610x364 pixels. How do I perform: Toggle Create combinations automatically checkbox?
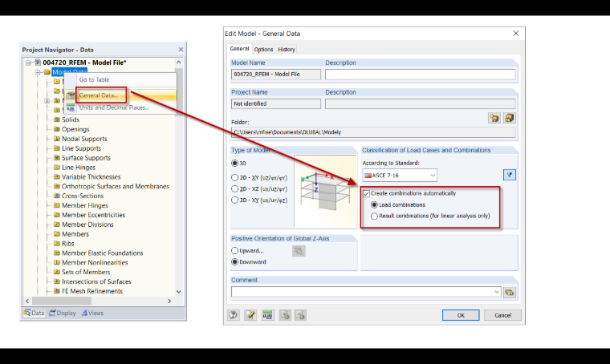[x=366, y=193]
